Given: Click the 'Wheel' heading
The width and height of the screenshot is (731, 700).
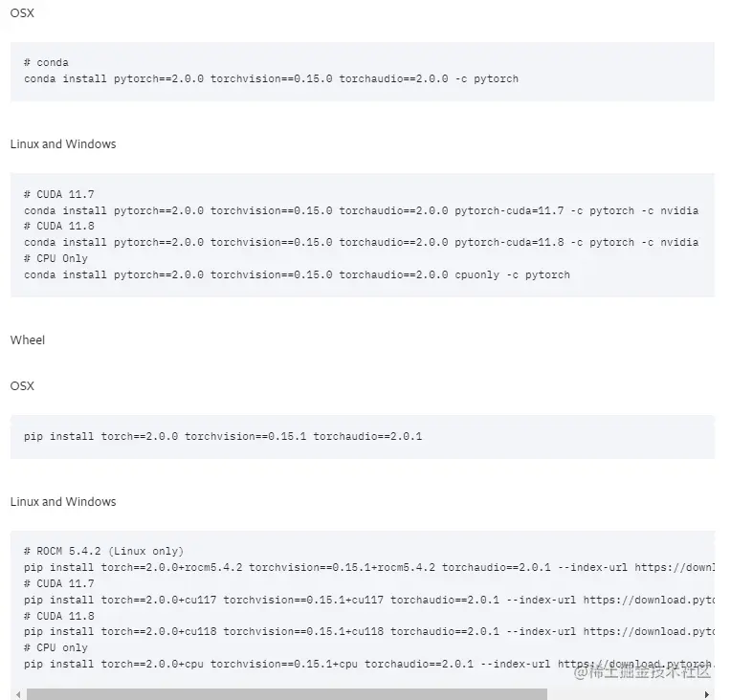Looking at the screenshot, I should 28,340.
